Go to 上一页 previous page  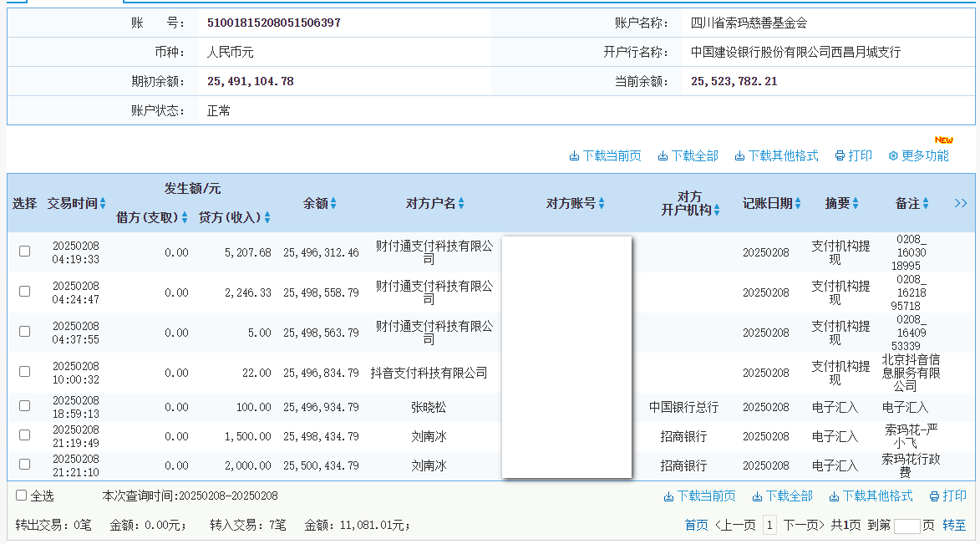735,526
